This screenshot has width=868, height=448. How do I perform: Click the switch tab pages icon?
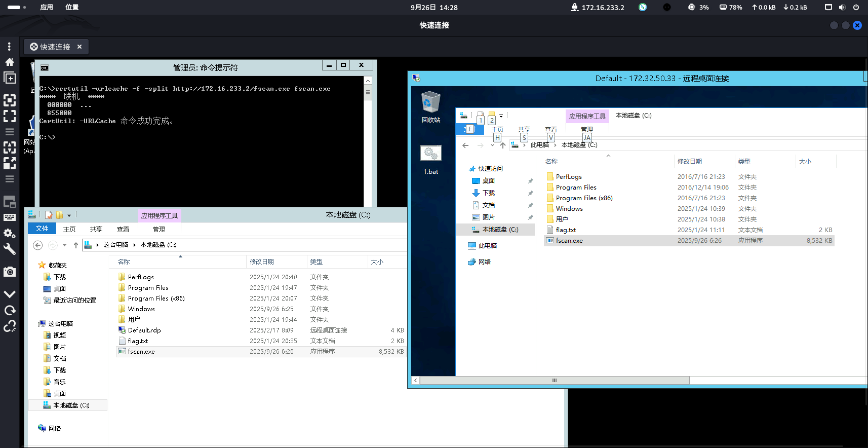9,202
